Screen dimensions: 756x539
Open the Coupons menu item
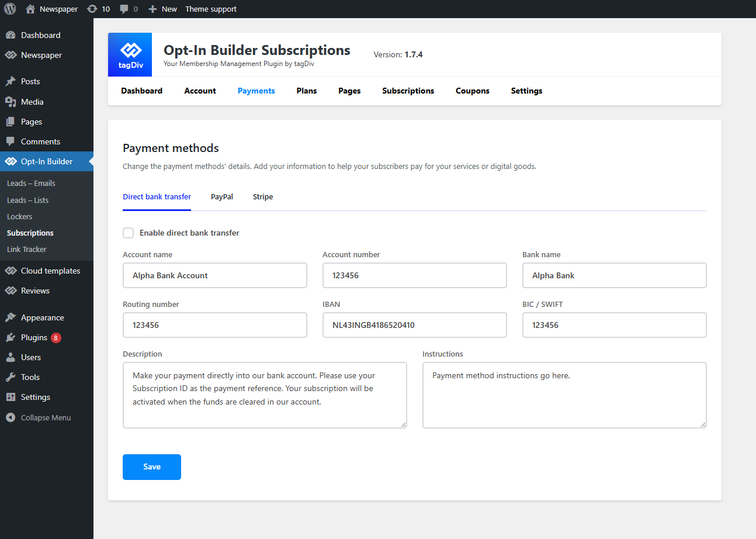473,91
